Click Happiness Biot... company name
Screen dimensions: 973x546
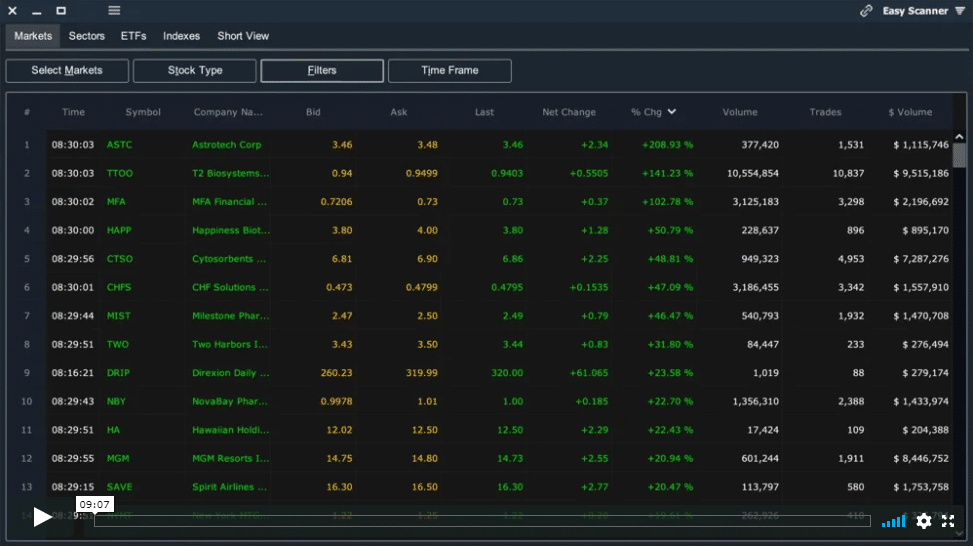231,230
